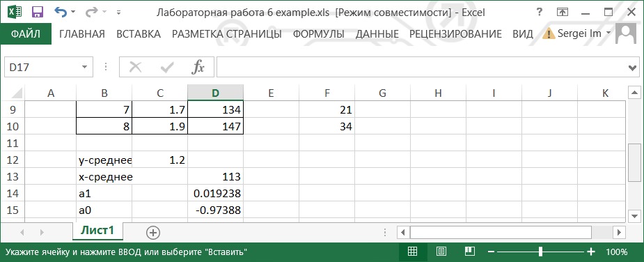This screenshot has height=262, width=644.
Task: Select the x-среднее label cell
Action: [104, 177]
